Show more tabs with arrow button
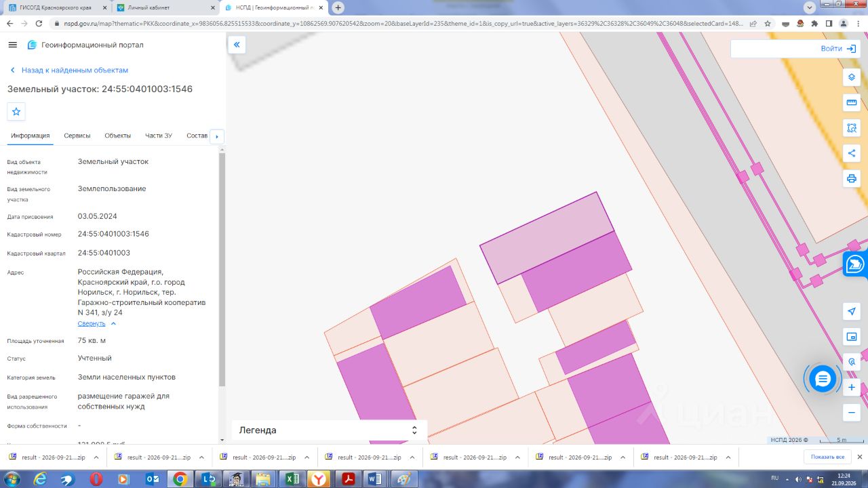Screen dimensions: 868x488 tap(217, 136)
